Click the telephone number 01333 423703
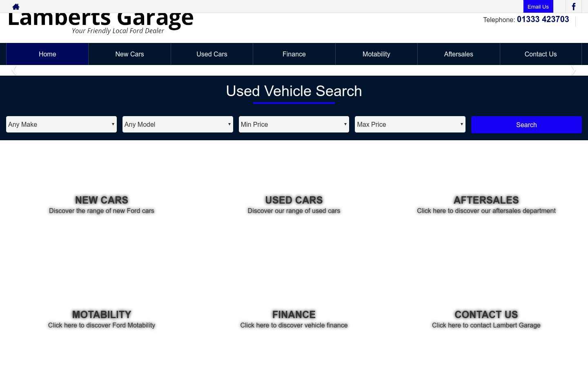588x368 pixels. click(x=543, y=19)
